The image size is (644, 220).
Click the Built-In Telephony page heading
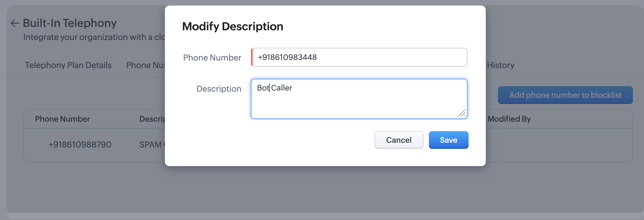click(70, 23)
